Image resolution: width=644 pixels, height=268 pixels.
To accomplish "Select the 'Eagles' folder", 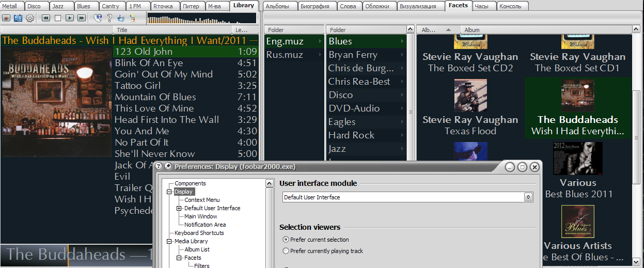I will [367, 122].
